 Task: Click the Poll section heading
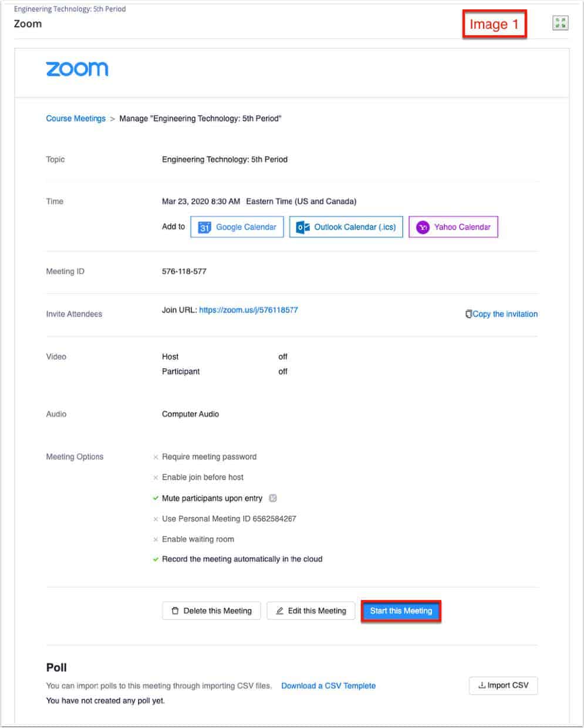tap(56, 668)
